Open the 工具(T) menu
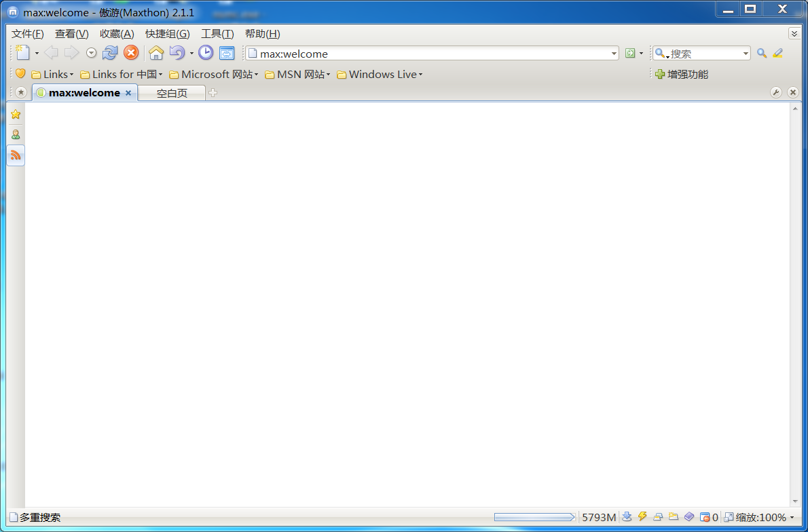 (x=217, y=34)
